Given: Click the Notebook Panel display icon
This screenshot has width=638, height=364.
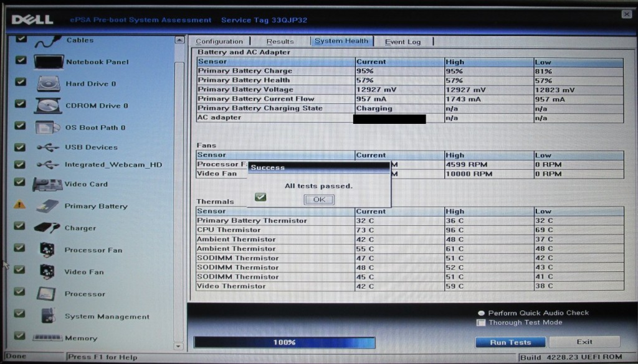Looking at the screenshot, I should coord(49,62).
